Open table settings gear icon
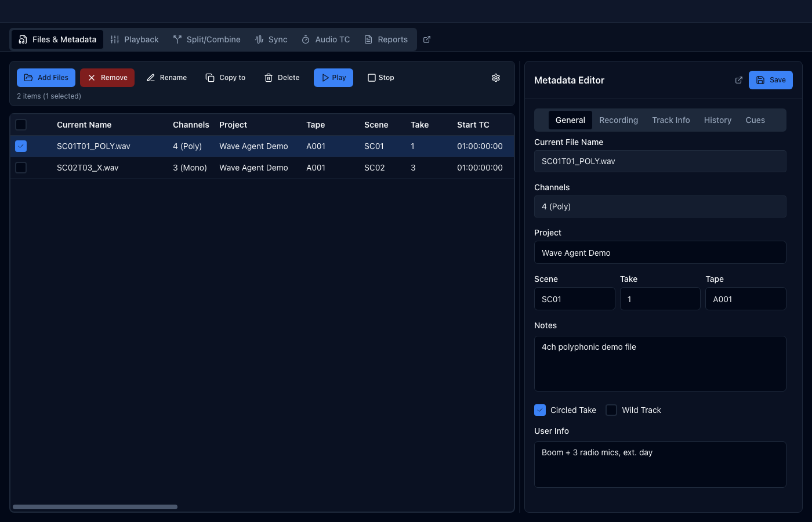812x522 pixels. pyautogui.click(x=496, y=78)
